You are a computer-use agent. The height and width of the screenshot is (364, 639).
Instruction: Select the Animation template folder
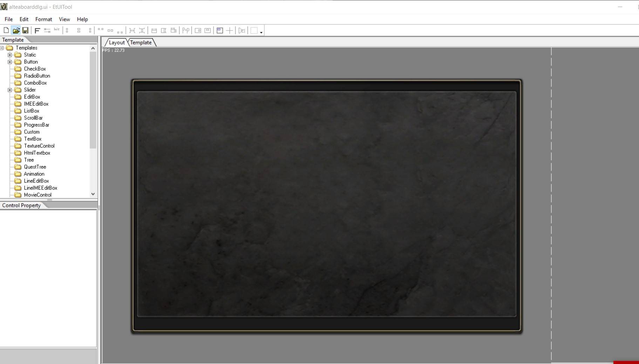click(x=34, y=174)
